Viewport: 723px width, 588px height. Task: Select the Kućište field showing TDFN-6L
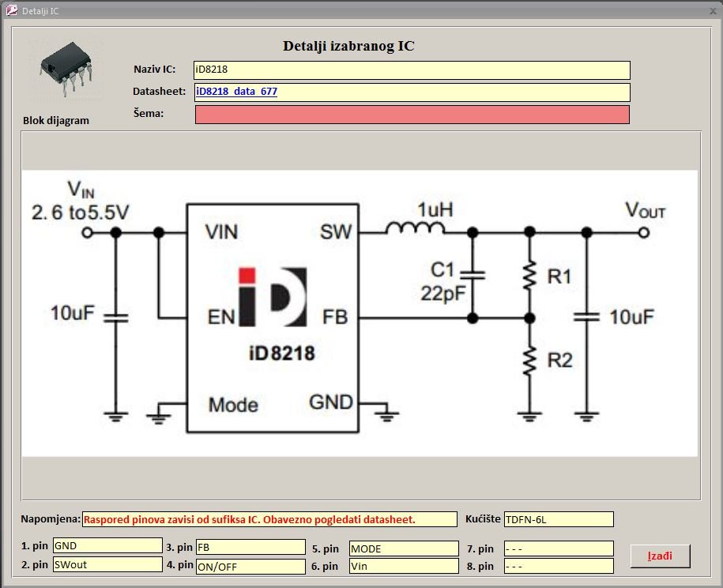pyautogui.click(x=558, y=519)
